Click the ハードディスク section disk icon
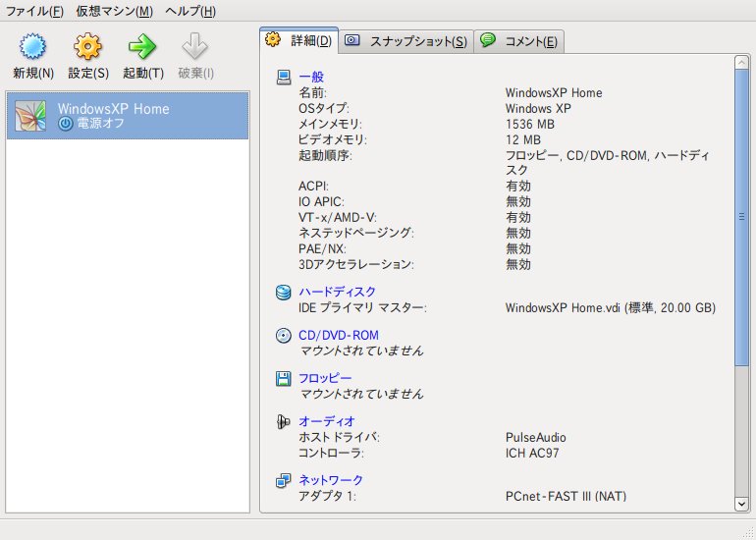This screenshot has width=756, height=540. click(284, 292)
